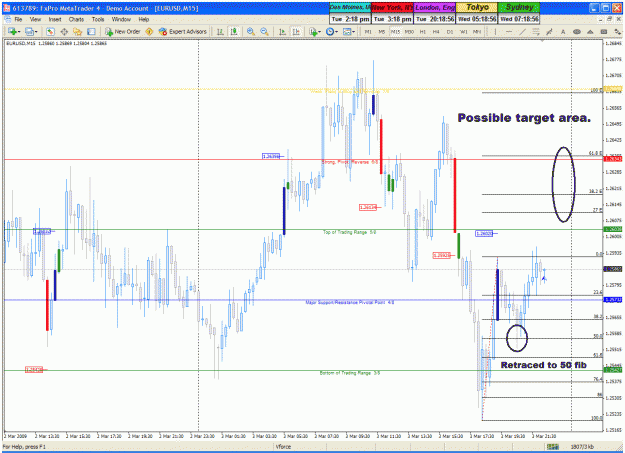Select the ellipse shape tool
The height and width of the screenshot is (453, 625).
click(x=577, y=32)
